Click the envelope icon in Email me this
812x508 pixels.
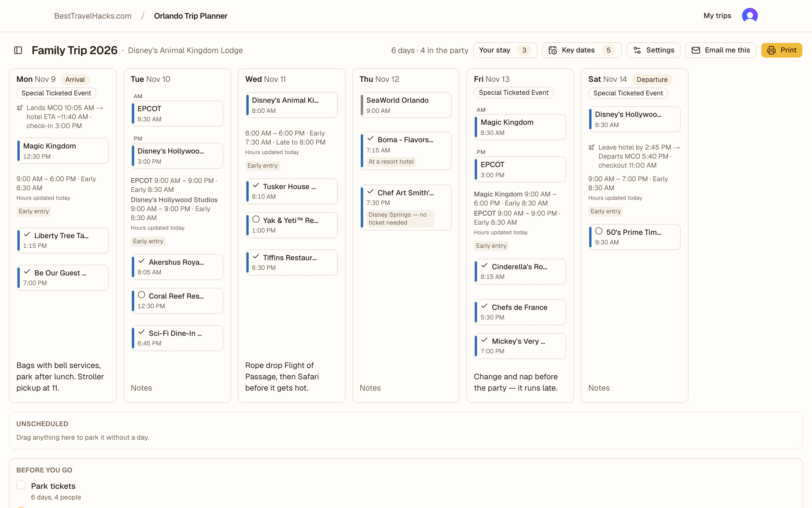pyautogui.click(x=696, y=51)
